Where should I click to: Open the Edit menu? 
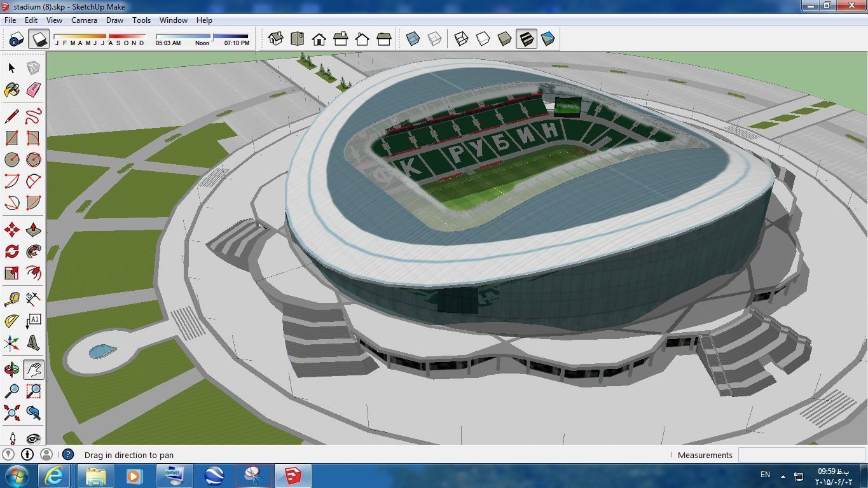point(31,20)
